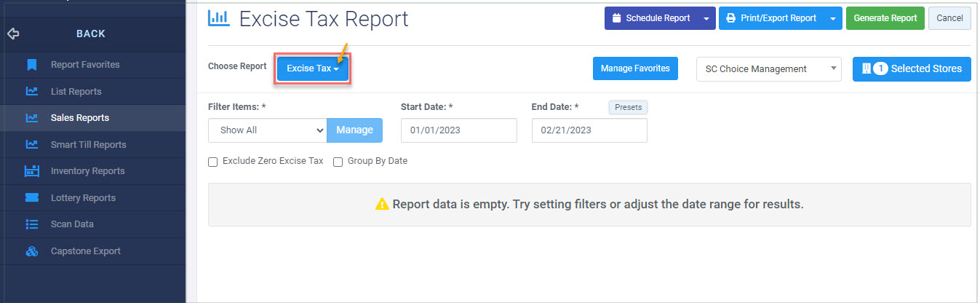Click the Lottery Reports ticket icon
Viewport: 980px width, 303px height.
[x=31, y=198]
